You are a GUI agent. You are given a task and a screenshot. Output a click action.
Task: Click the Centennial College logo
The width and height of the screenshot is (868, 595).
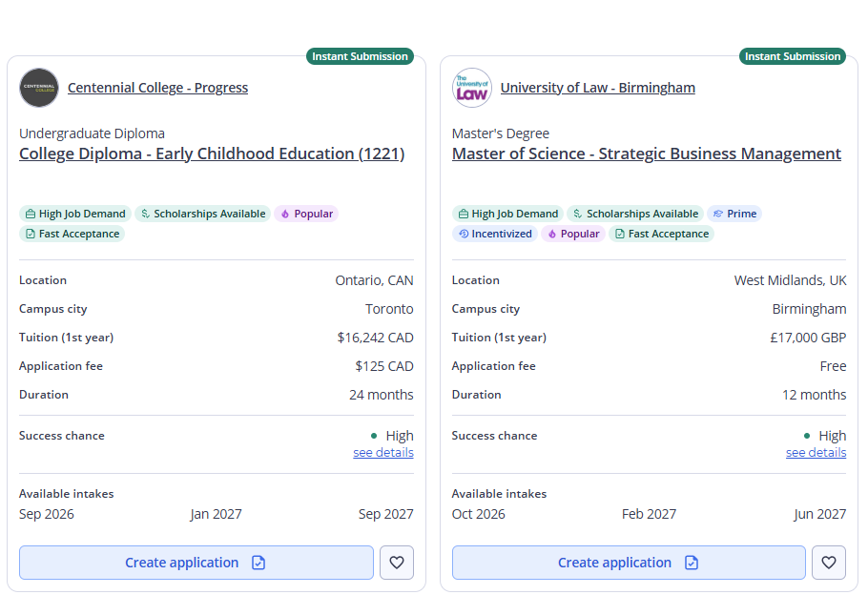click(x=39, y=88)
